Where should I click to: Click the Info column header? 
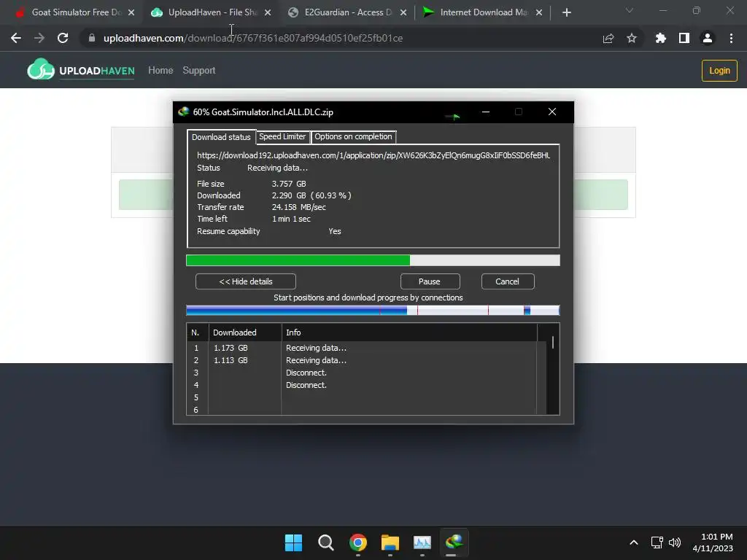click(x=409, y=332)
